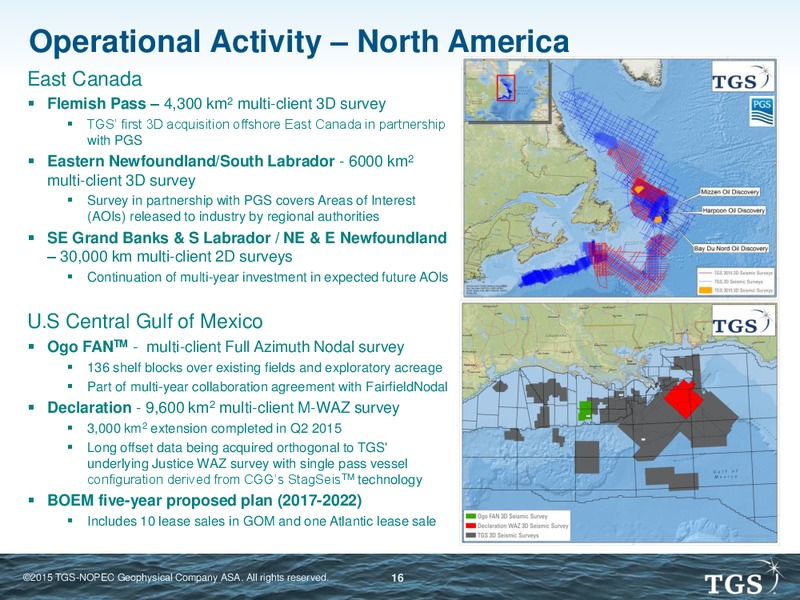Click the TGS logo on the East Canada map
Screen dimensions: 800x600
point(743,77)
